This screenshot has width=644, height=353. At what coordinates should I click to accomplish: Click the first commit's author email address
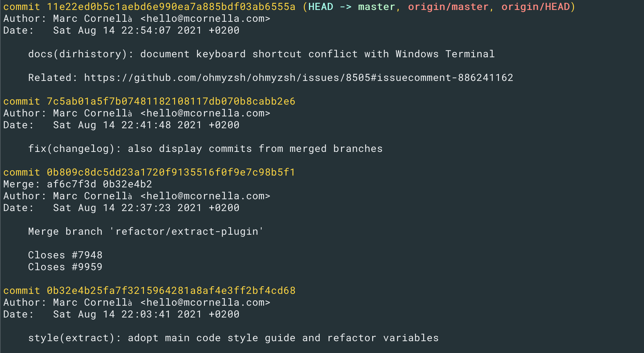tap(205, 18)
